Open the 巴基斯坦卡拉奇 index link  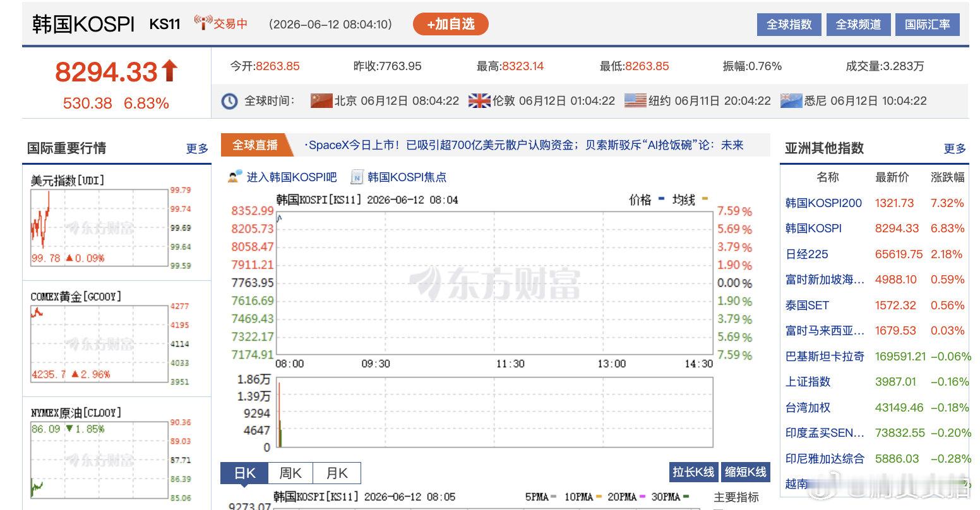tap(825, 357)
